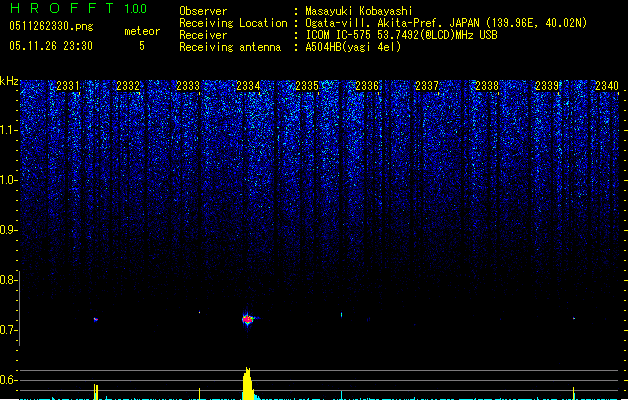Select the tall yellow amplitude peak
This screenshot has width=629, height=400.
coord(248,383)
